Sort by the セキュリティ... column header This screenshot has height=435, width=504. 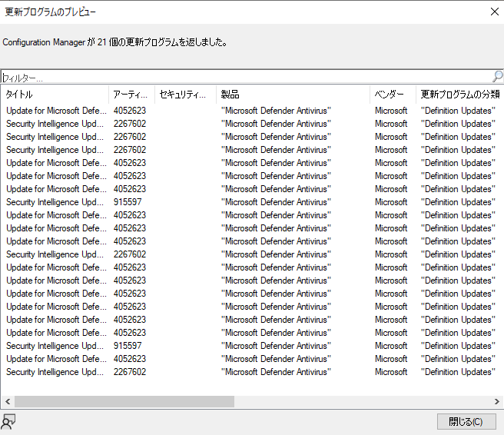pyautogui.click(x=185, y=95)
